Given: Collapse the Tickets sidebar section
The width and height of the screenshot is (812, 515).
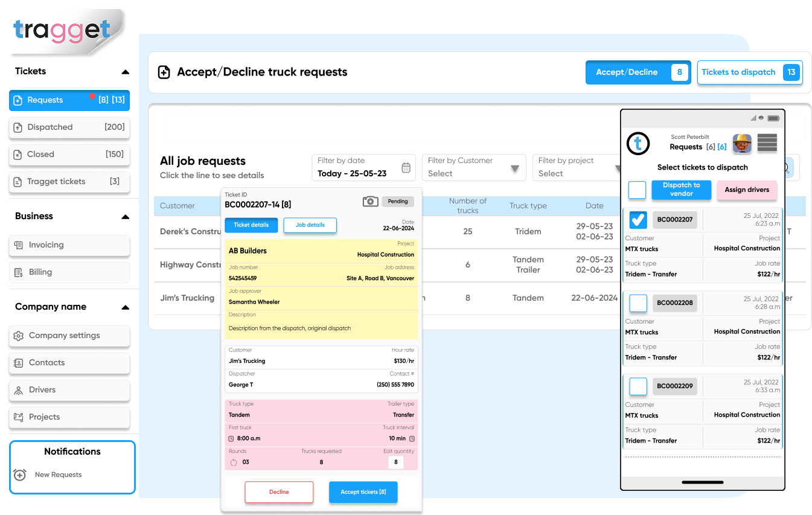Looking at the screenshot, I should pyautogui.click(x=125, y=72).
